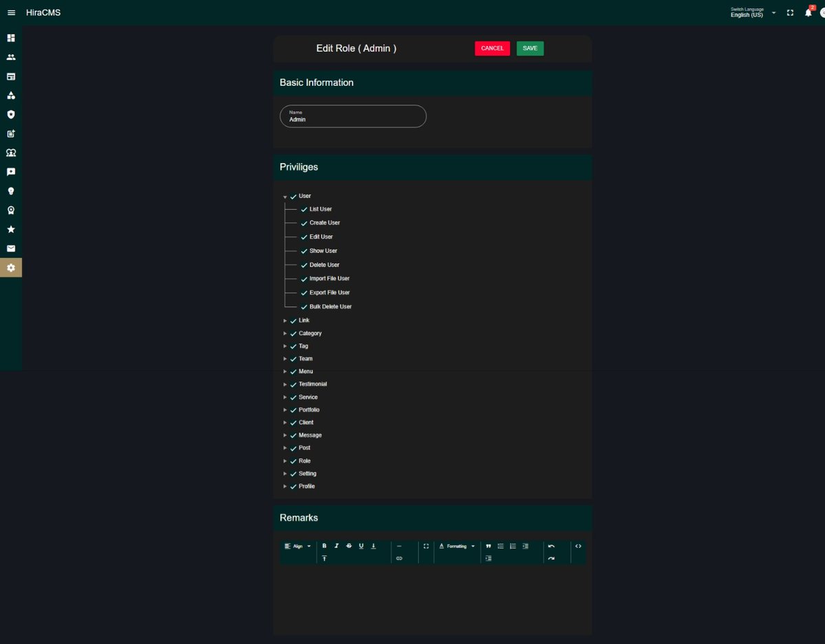Click the green Save button
This screenshot has width=825, height=644.
pyautogui.click(x=530, y=48)
